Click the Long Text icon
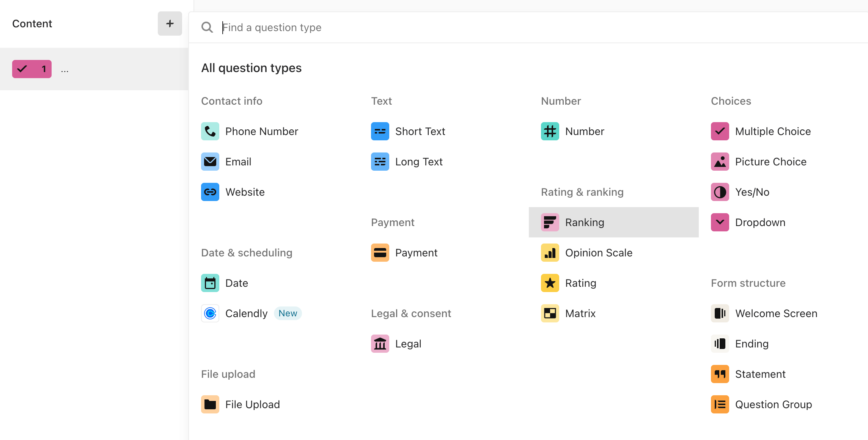 tap(380, 162)
